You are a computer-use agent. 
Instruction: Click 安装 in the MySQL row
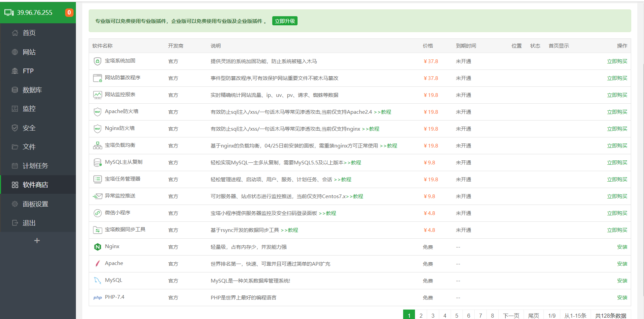click(x=622, y=281)
